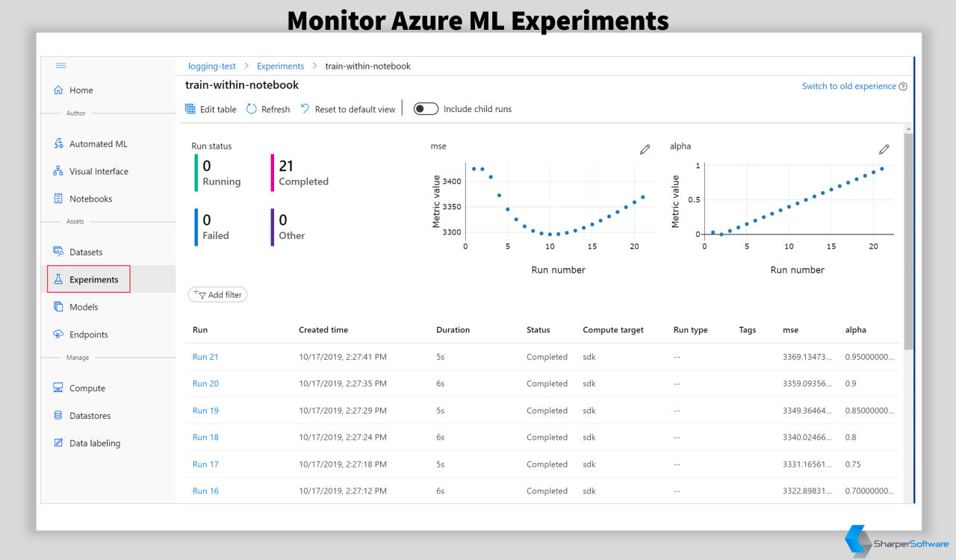
Task: Click the 21 Completed status count
Action: pos(299,173)
